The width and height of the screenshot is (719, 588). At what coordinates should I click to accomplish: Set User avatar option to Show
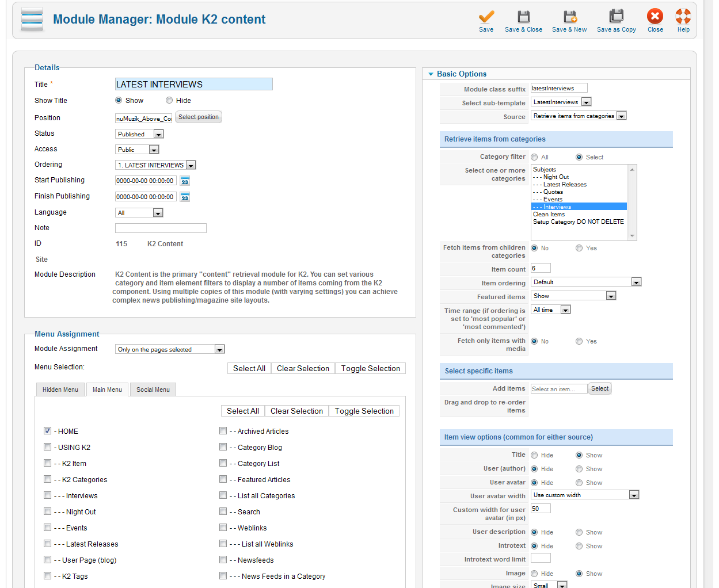pos(579,483)
